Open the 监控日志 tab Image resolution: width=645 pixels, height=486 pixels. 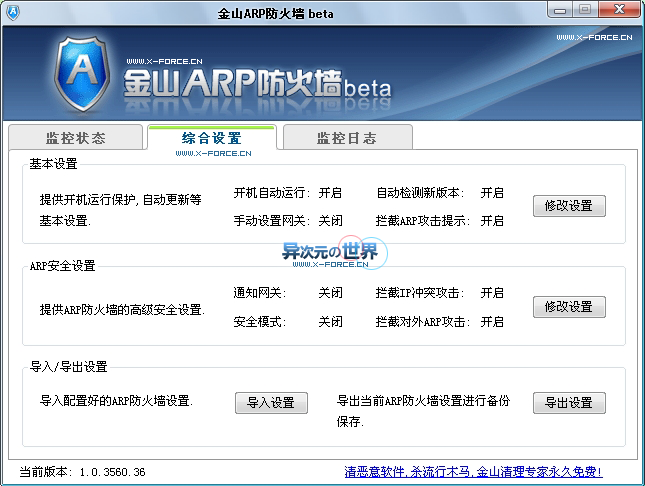[x=347, y=138]
